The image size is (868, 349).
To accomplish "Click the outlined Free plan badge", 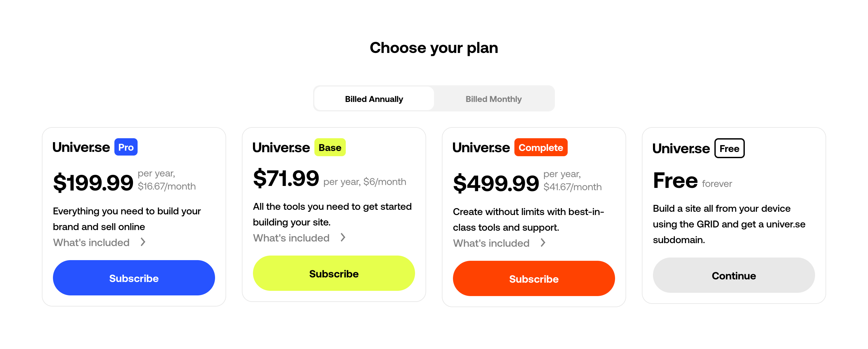I will (x=729, y=149).
